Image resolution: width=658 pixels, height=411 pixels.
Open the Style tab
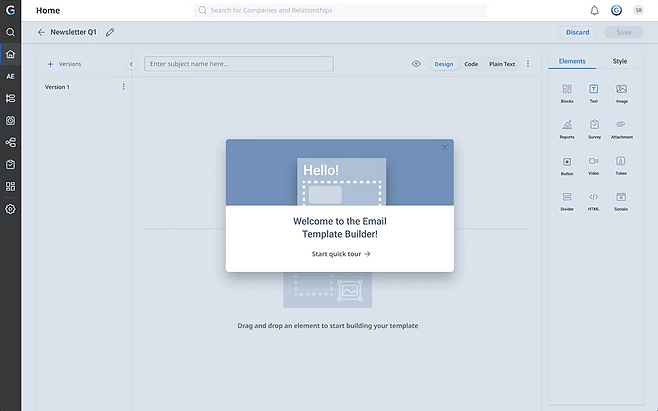pyautogui.click(x=619, y=61)
